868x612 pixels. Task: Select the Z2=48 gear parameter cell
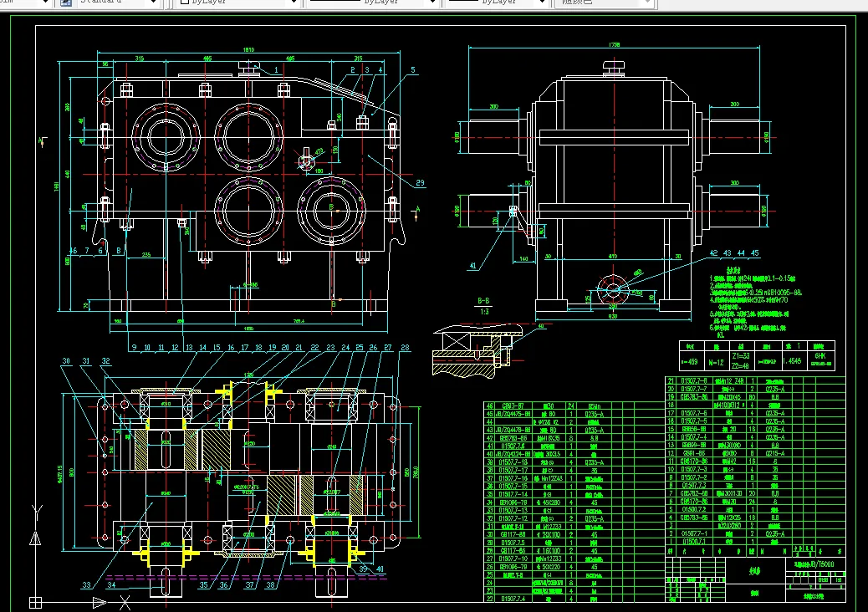741,365
